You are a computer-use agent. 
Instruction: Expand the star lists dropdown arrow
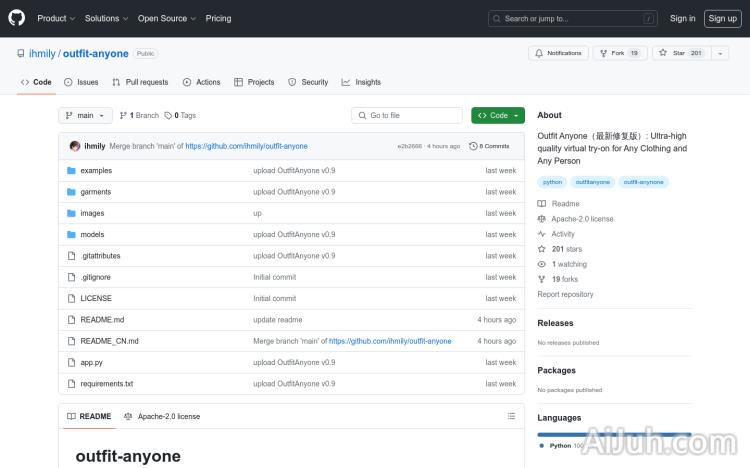(x=720, y=53)
